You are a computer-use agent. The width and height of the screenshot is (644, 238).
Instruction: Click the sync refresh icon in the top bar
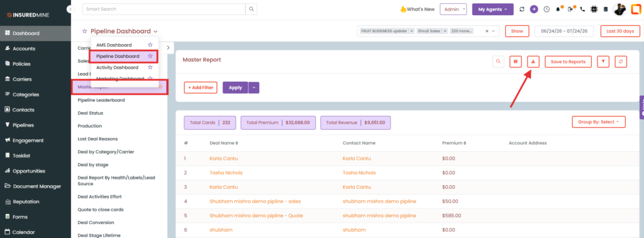coord(522,9)
